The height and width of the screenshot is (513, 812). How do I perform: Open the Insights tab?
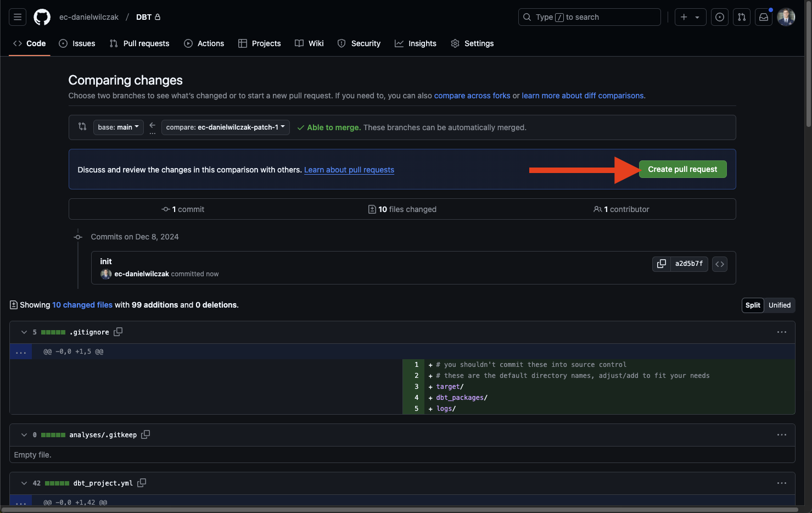click(416, 43)
